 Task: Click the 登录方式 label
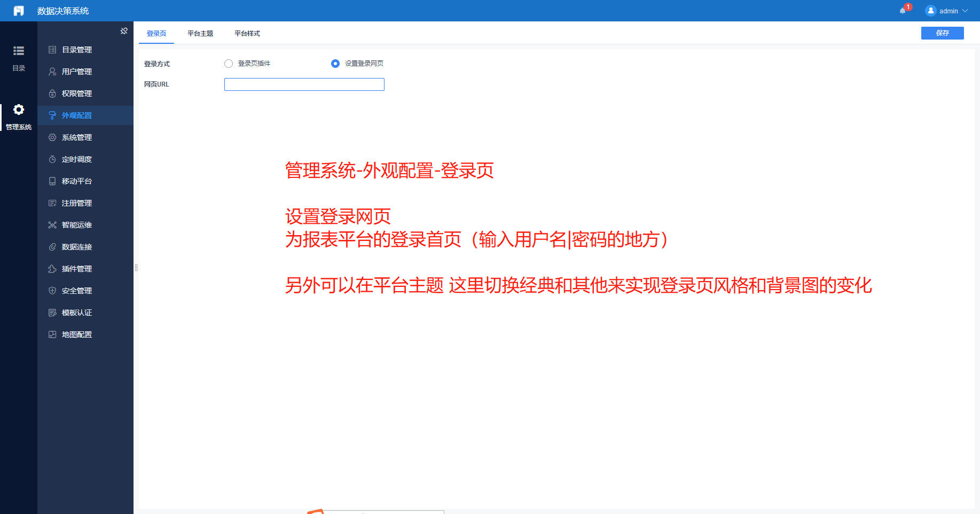click(157, 64)
